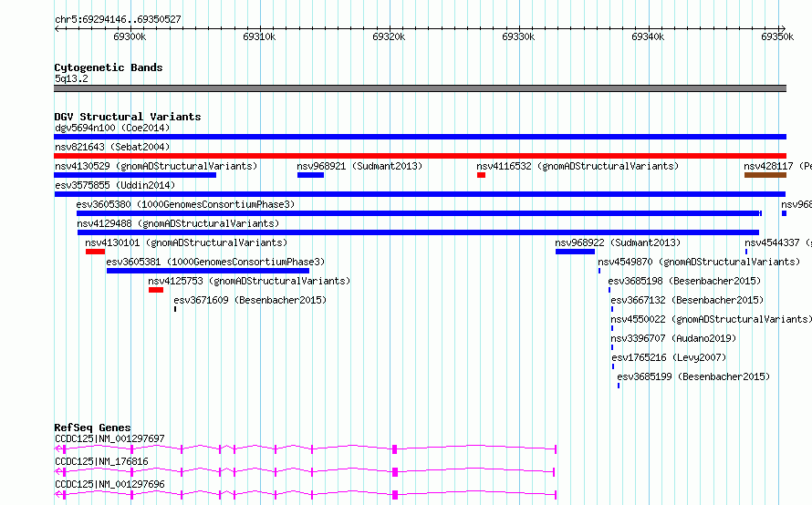Open the esv3575855 (Uddin2014) variant bar
Viewport: 812px width, 505px height.
coord(420,194)
